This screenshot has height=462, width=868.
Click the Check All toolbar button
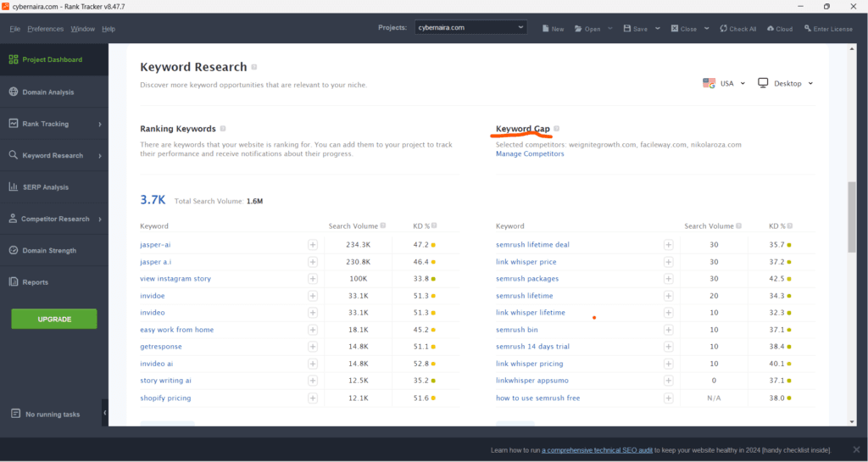(738, 29)
